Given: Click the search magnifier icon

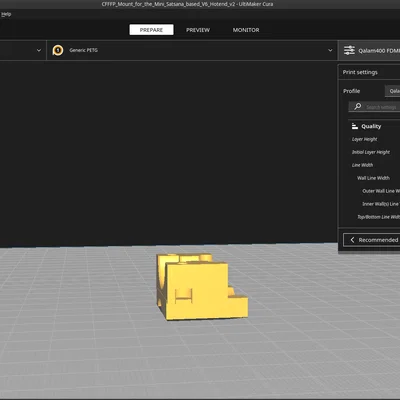Looking at the screenshot, I should pos(357,106).
